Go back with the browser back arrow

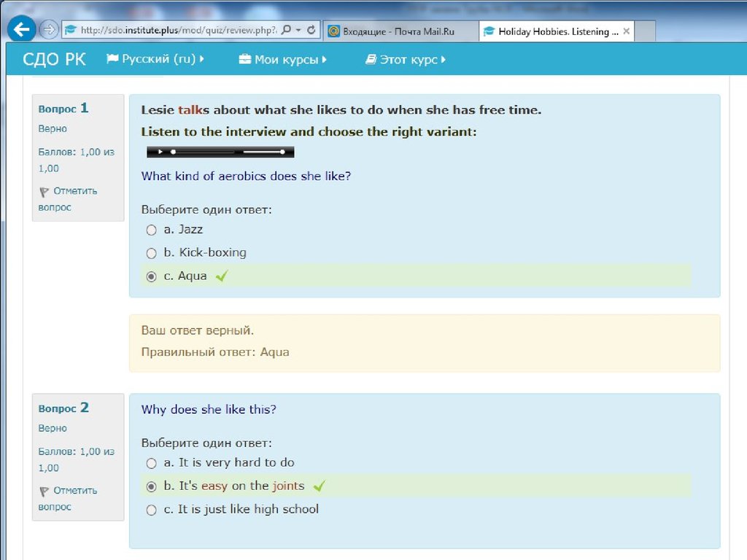22,29
